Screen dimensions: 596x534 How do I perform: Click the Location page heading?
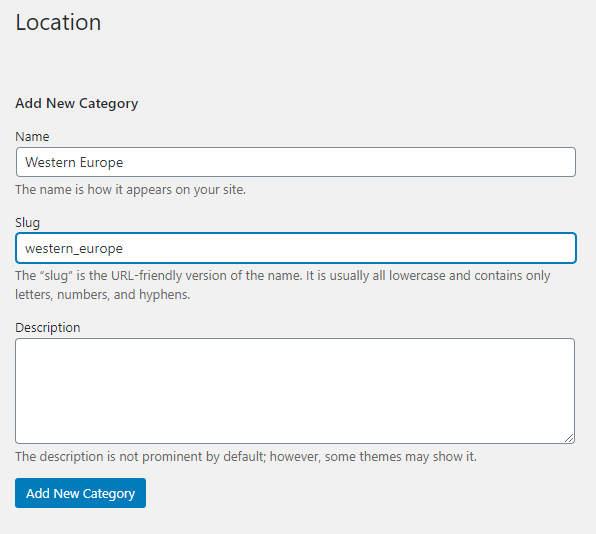tap(58, 22)
